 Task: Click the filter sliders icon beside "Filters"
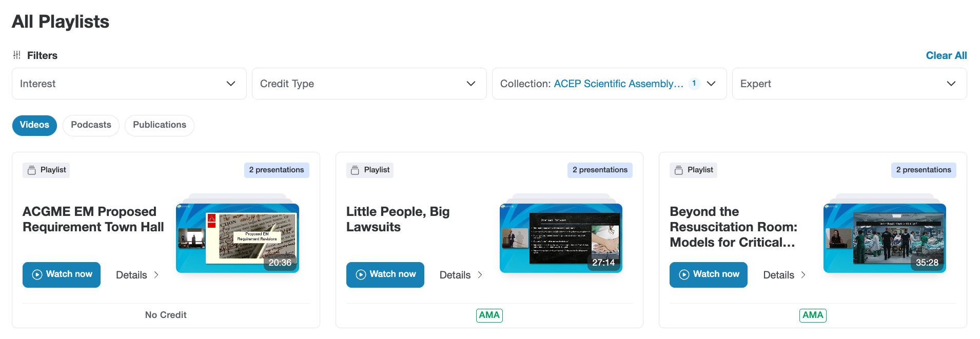coord(17,55)
